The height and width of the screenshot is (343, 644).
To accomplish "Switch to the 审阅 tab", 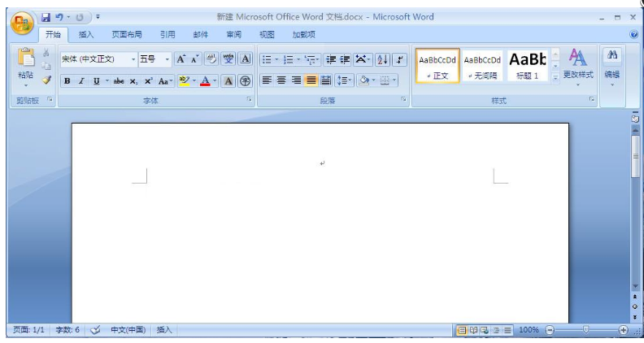I will (233, 35).
